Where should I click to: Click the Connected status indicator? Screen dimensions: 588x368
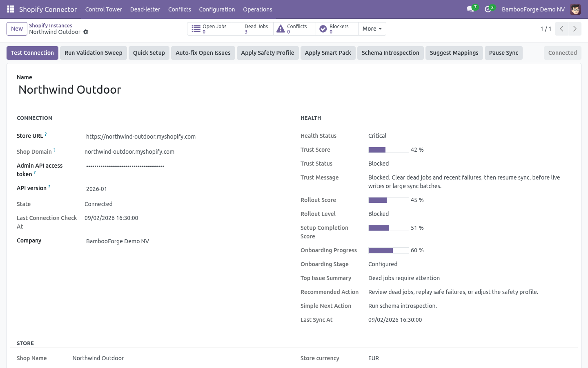562,53
